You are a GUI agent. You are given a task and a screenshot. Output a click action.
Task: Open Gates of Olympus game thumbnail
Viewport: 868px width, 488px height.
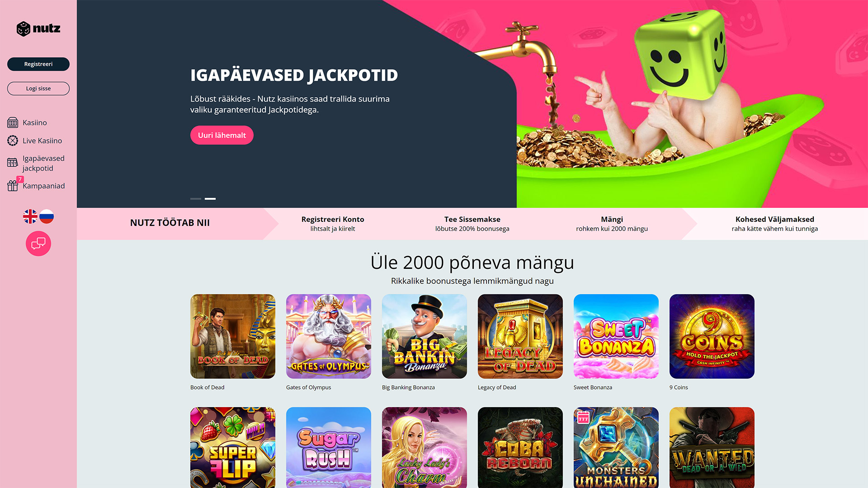[329, 336]
